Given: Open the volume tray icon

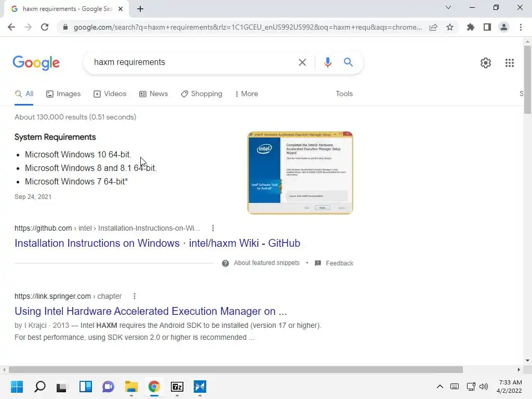Looking at the screenshot, I should click(x=484, y=387).
